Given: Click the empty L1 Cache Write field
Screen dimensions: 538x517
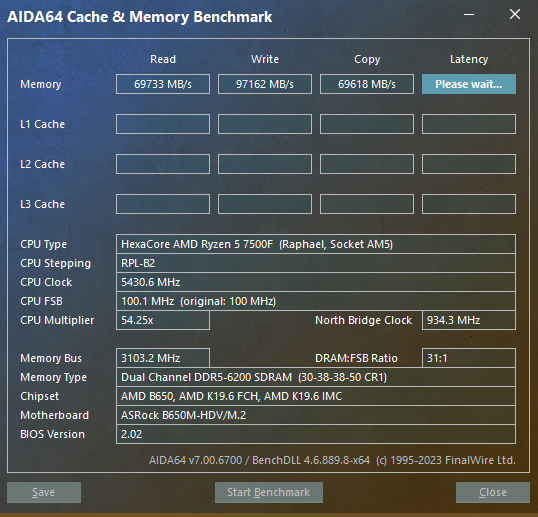Looking at the screenshot, I should coord(265,124).
